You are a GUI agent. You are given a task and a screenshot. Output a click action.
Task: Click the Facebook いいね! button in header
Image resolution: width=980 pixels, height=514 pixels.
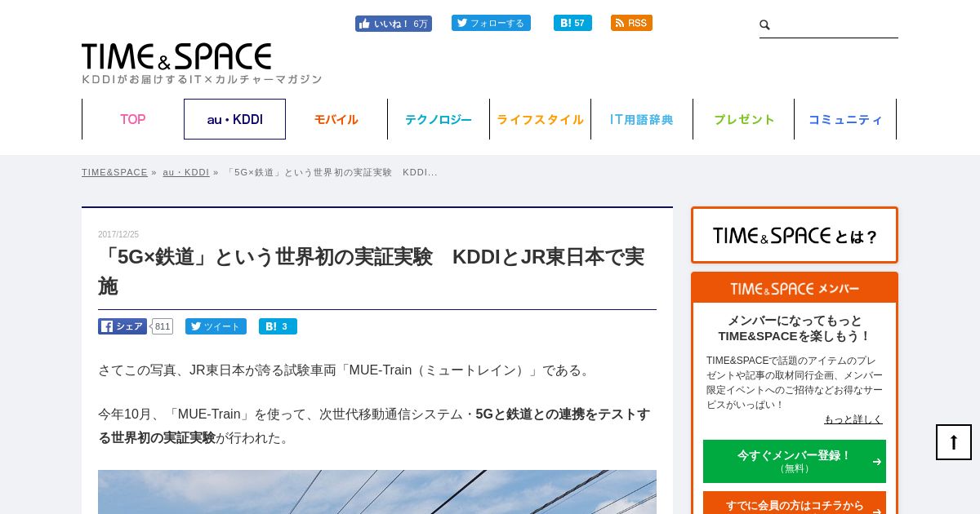[393, 24]
